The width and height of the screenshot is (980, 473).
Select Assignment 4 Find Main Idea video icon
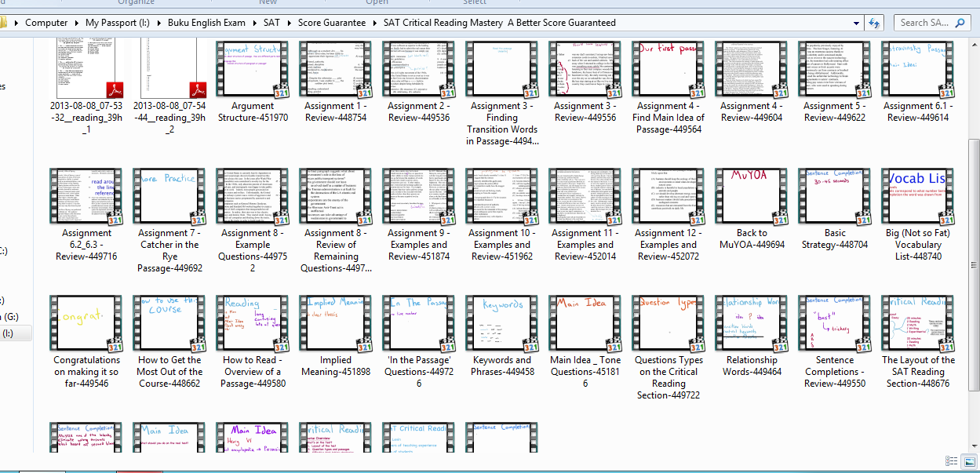[x=669, y=69]
